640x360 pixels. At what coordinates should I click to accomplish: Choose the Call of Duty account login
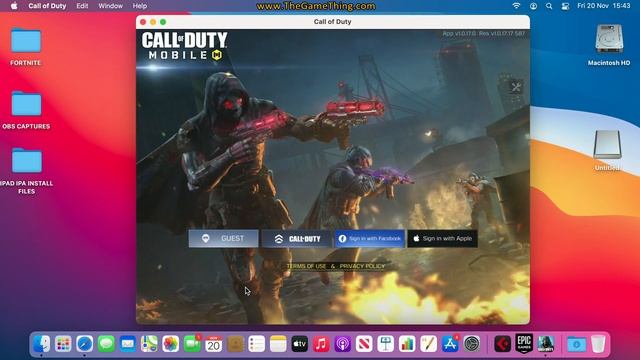(x=297, y=239)
